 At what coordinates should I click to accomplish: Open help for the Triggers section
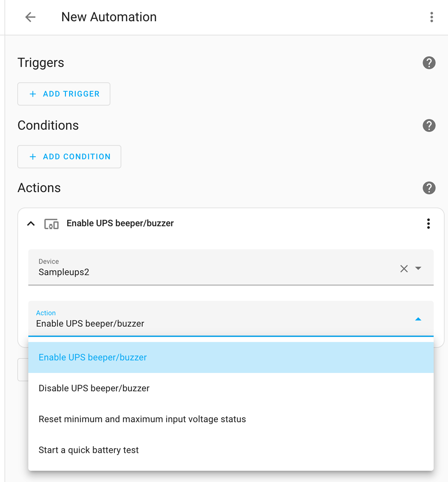point(429,63)
